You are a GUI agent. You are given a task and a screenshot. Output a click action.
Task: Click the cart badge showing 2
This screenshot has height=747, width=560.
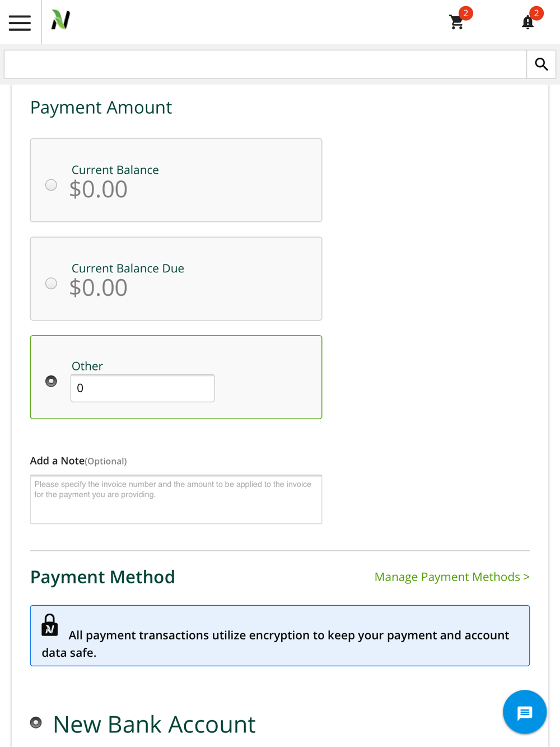point(465,13)
